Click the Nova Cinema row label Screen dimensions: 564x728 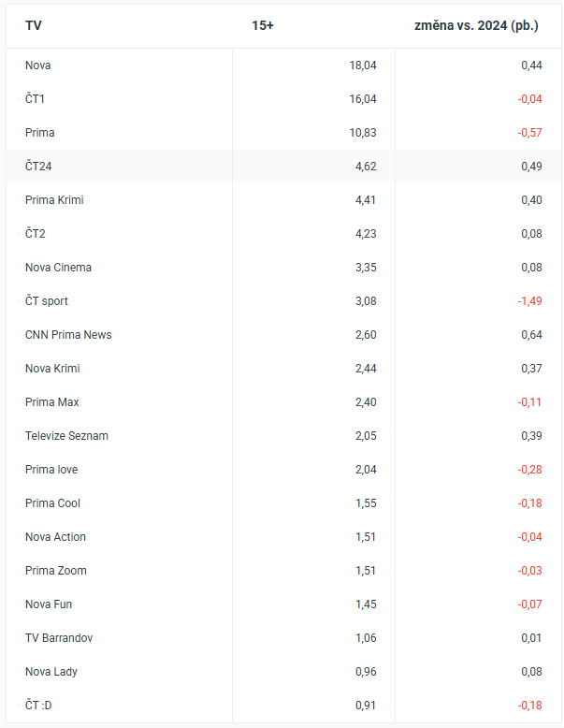pyautogui.click(x=58, y=268)
